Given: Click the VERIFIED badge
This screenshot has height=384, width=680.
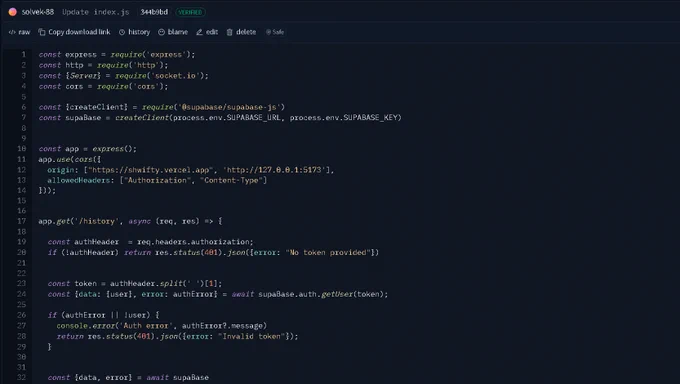Looking at the screenshot, I should click(x=190, y=12).
